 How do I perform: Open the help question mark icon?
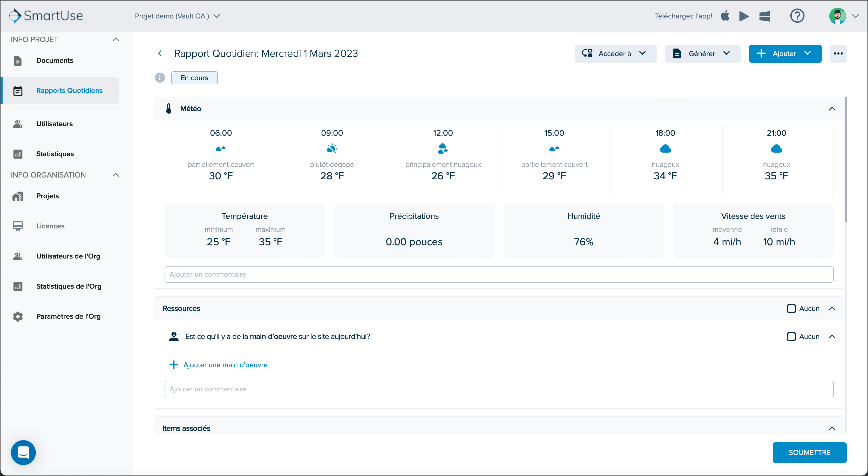click(797, 16)
